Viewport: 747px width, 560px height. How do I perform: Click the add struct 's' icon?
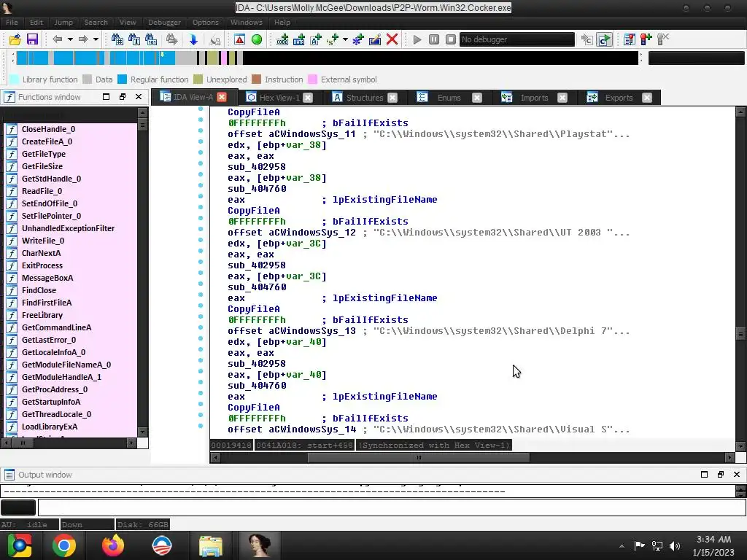(x=333, y=39)
